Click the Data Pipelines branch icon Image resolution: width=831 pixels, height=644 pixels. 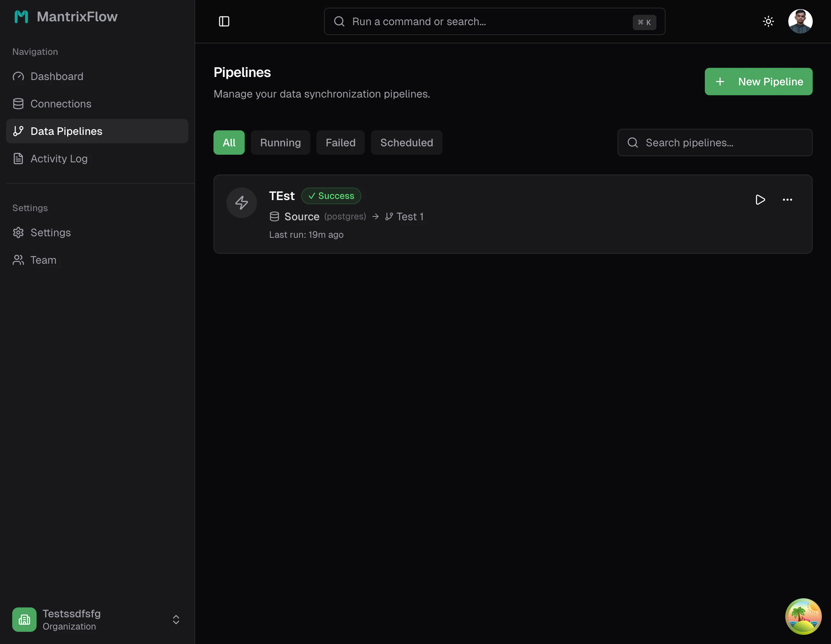tap(18, 131)
